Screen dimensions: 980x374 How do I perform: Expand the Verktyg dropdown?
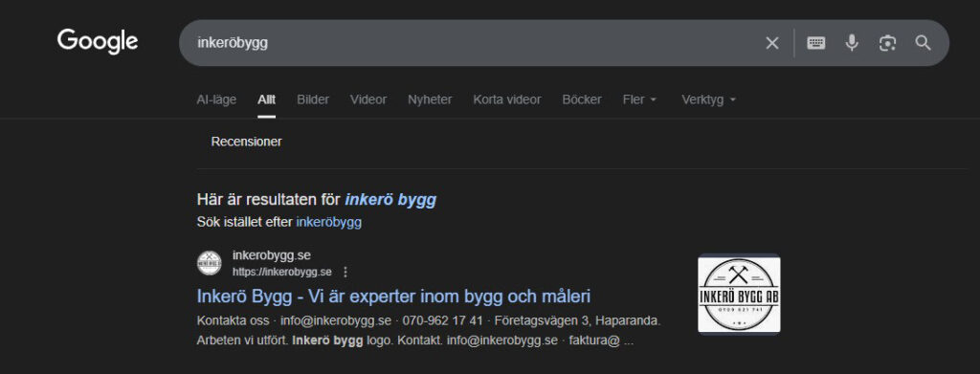[x=709, y=99]
